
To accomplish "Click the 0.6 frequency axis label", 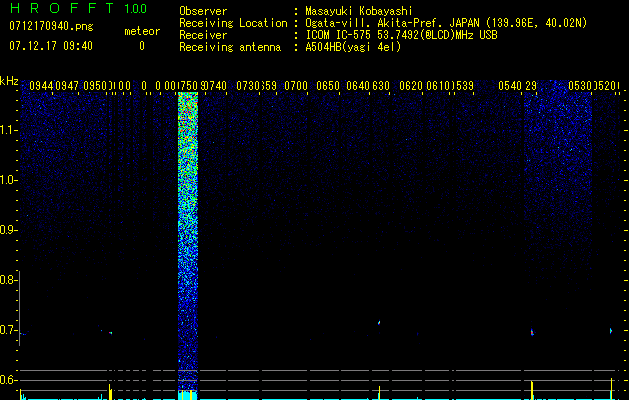I will click(x=8, y=380).
